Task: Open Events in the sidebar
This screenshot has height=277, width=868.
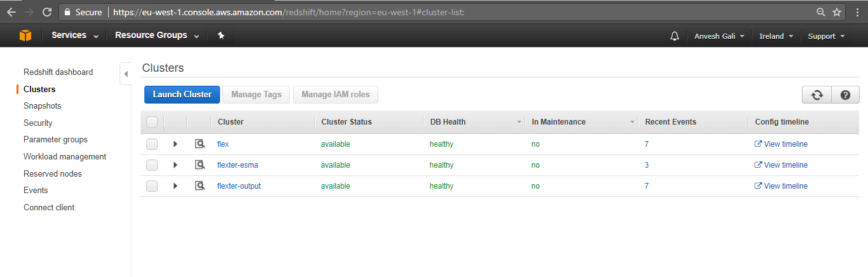Action: 36,191
